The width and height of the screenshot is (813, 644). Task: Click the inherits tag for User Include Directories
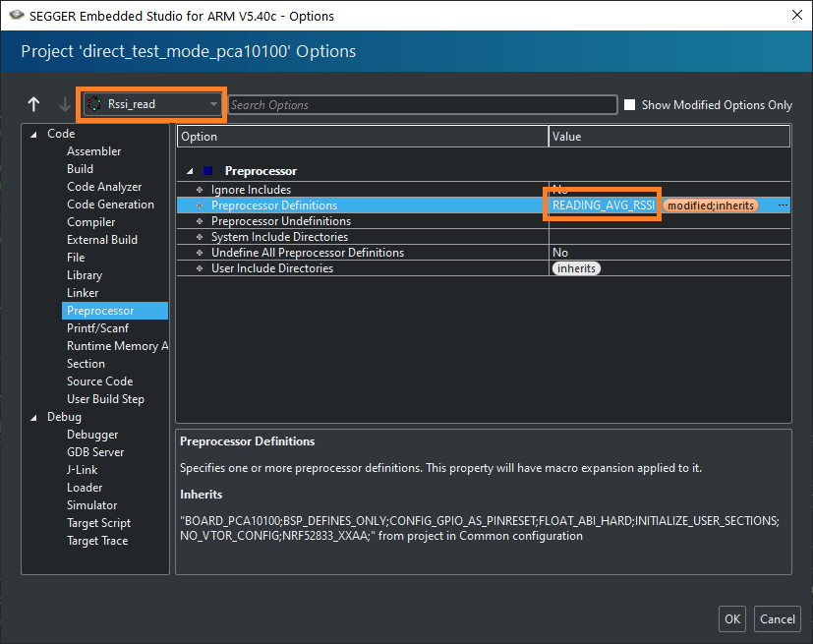coord(576,268)
